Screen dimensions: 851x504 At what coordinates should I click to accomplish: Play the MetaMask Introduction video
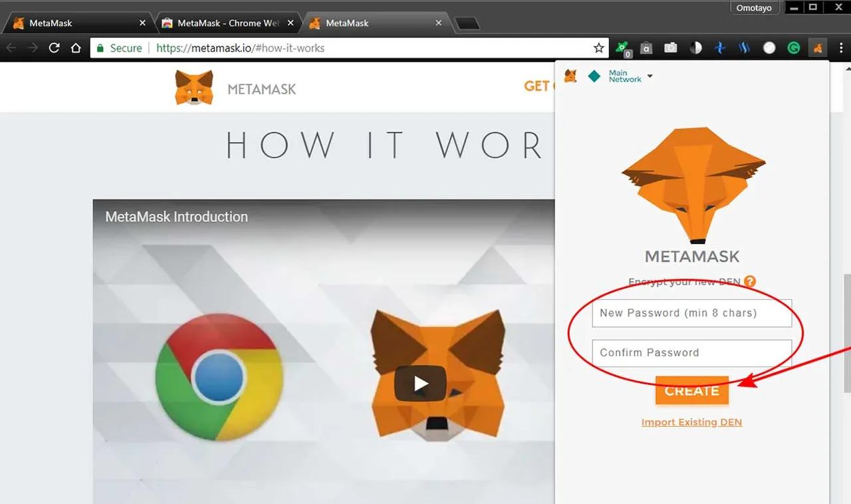coord(420,383)
